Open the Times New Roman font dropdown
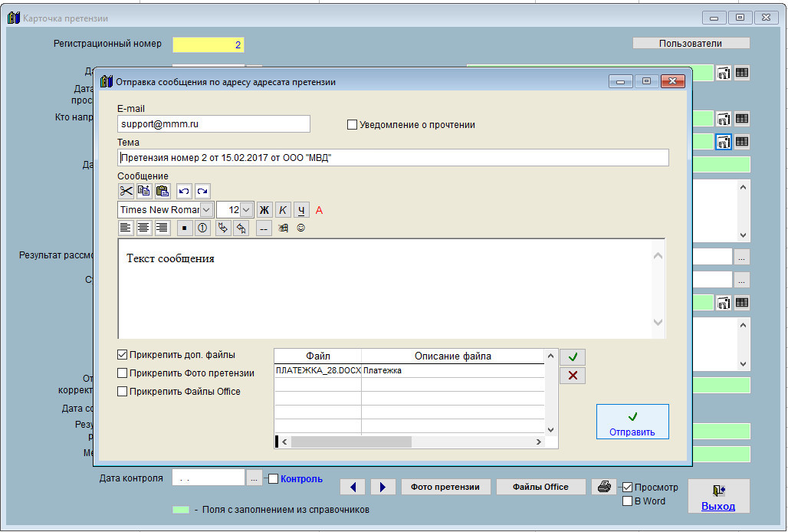Image resolution: width=788 pixels, height=532 pixels. (207, 210)
